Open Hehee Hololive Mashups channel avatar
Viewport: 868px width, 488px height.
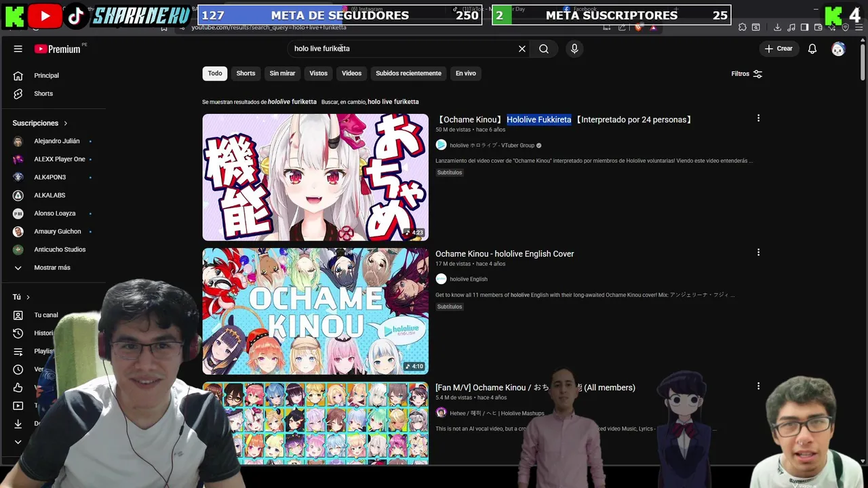pyautogui.click(x=441, y=413)
